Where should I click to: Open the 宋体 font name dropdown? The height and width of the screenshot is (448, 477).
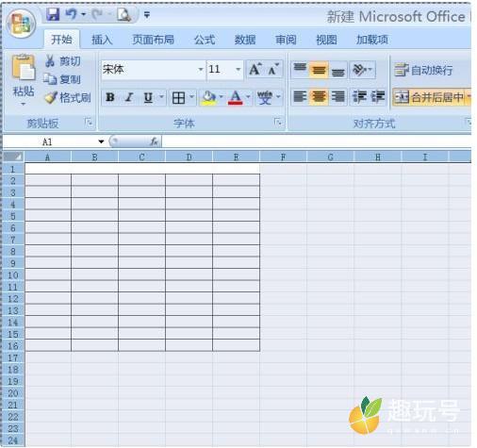[201, 69]
